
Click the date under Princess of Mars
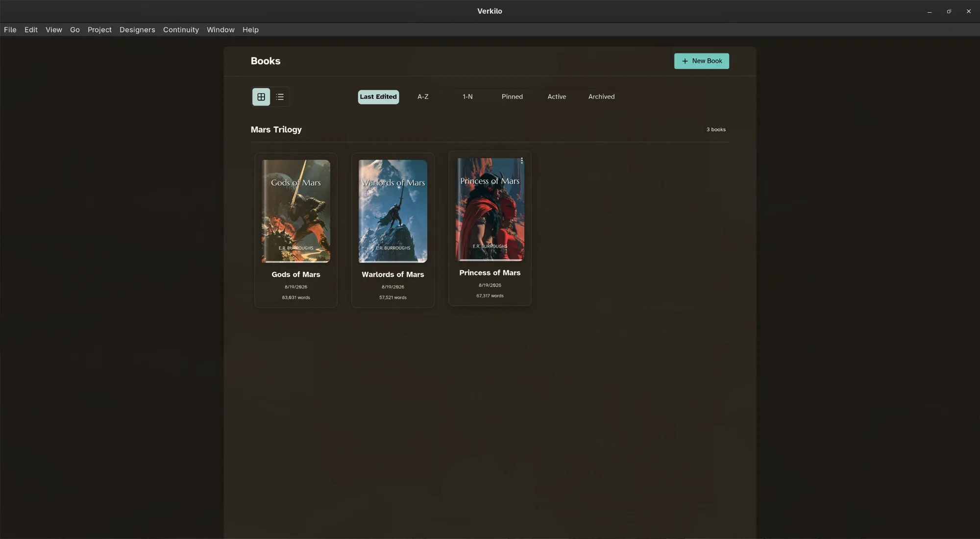pos(490,285)
